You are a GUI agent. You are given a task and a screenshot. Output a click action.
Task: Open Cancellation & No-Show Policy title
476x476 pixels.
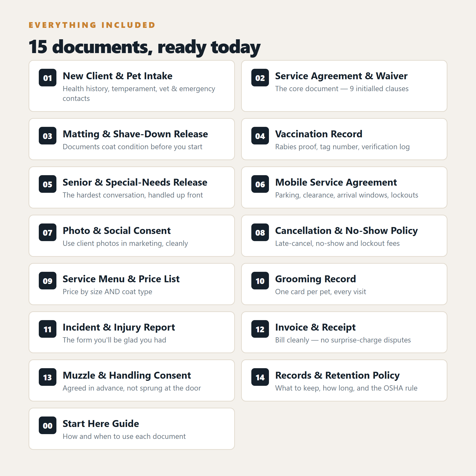pos(346,231)
